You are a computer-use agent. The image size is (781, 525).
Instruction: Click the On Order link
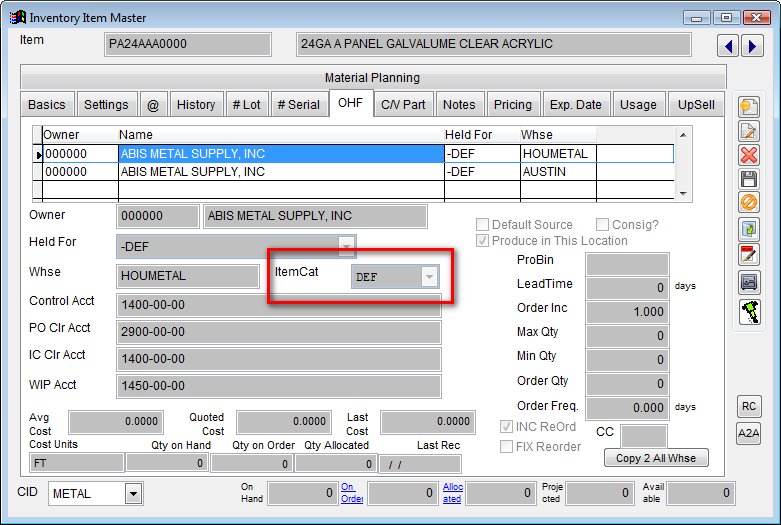coord(351,493)
